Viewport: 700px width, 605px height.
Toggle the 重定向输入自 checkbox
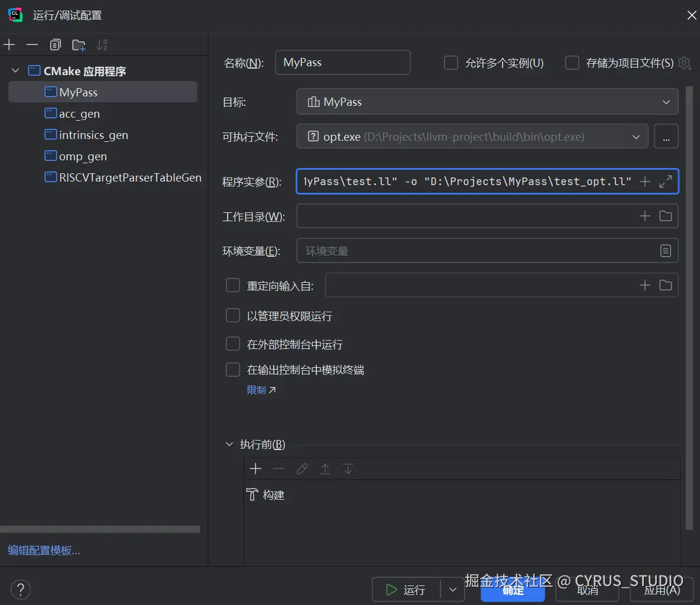coord(232,285)
